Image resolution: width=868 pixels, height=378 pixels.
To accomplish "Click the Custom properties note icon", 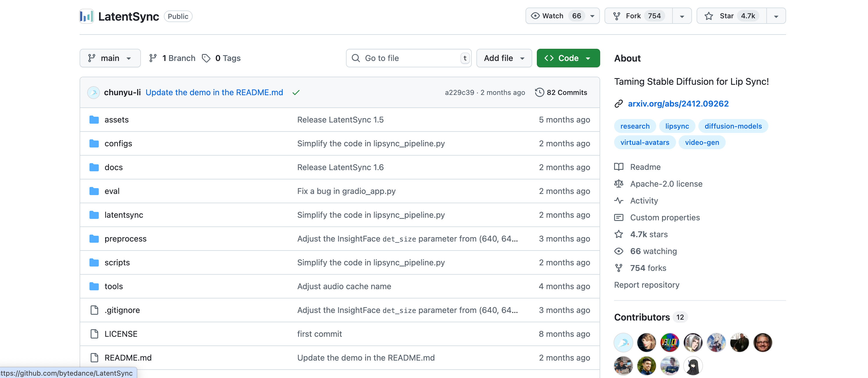I will point(619,217).
